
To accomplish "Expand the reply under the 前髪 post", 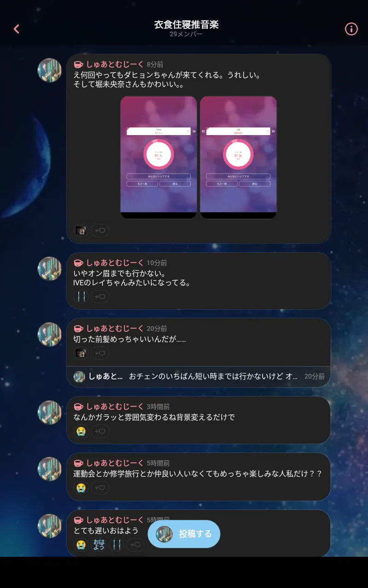I will (199, 376).
